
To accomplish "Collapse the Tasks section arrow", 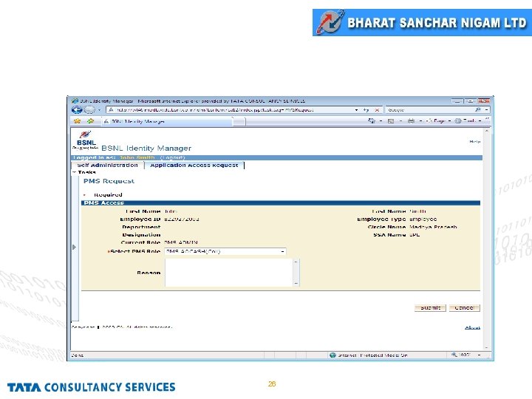I will point(75,172).
